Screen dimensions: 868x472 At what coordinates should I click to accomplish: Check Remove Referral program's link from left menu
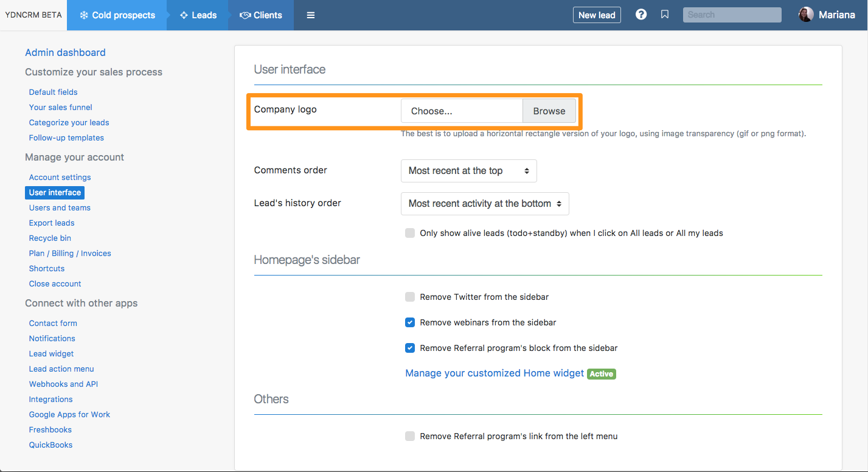coord(410,436)
